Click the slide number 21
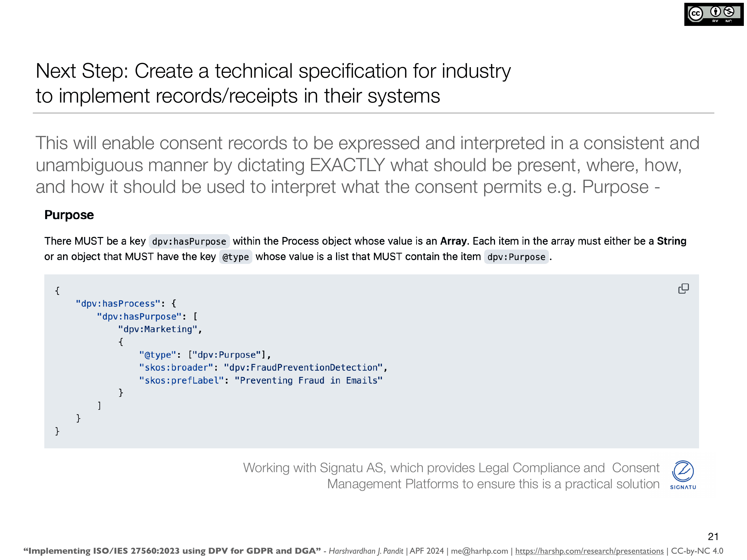747x560 pixels. click(713, 537)
